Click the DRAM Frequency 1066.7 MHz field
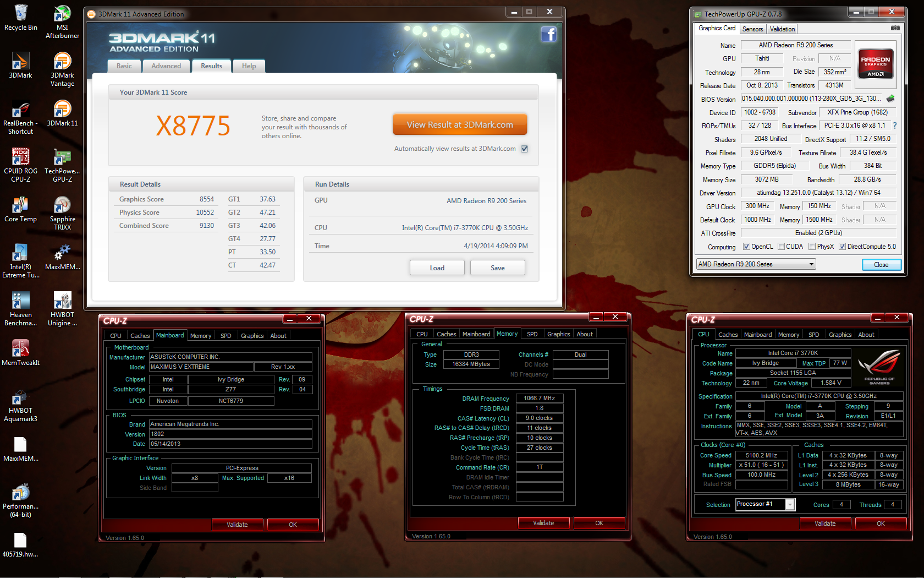Image resolution: width=924 pixels, height=578 pixels. [x=540, y=398]
